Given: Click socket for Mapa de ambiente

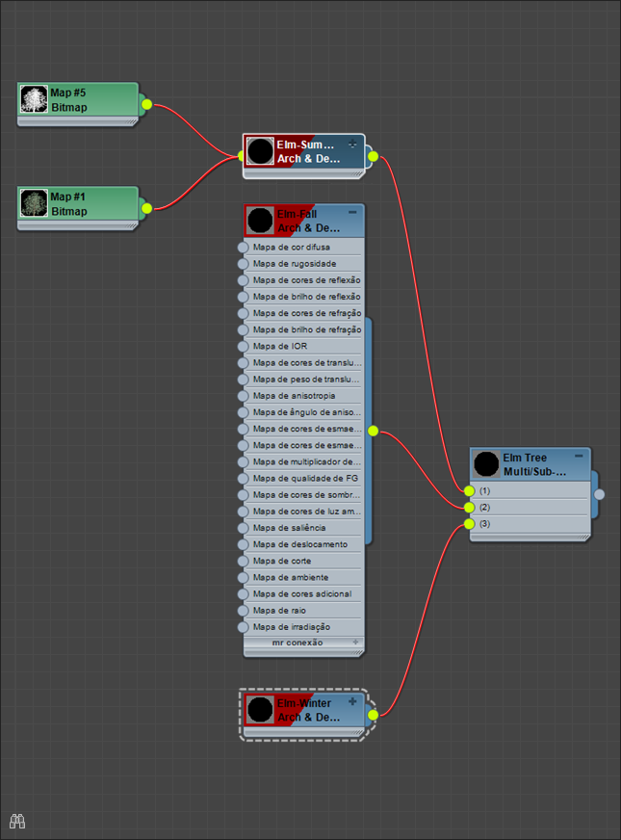Looking at the screenshot, I should tap(243, 578).
